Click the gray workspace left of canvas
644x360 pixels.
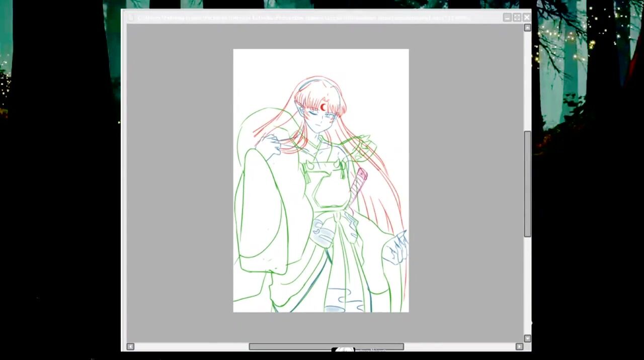[x=179, y=181]
